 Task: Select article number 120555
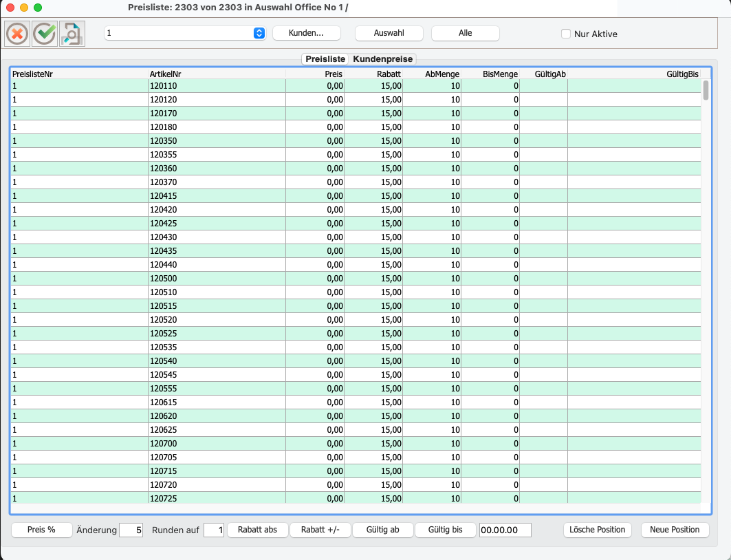[x=163, y=389]
